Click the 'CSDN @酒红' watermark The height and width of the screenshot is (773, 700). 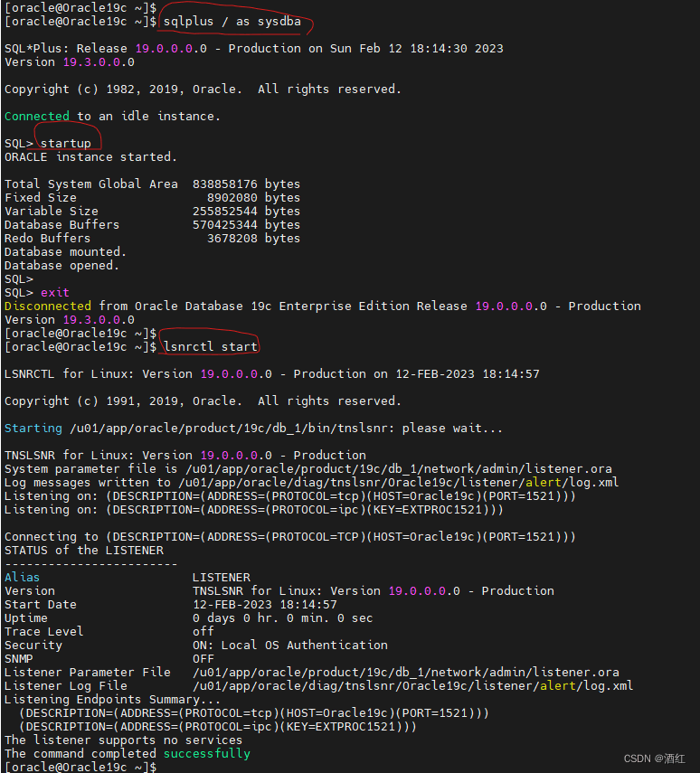click(657, 759)
